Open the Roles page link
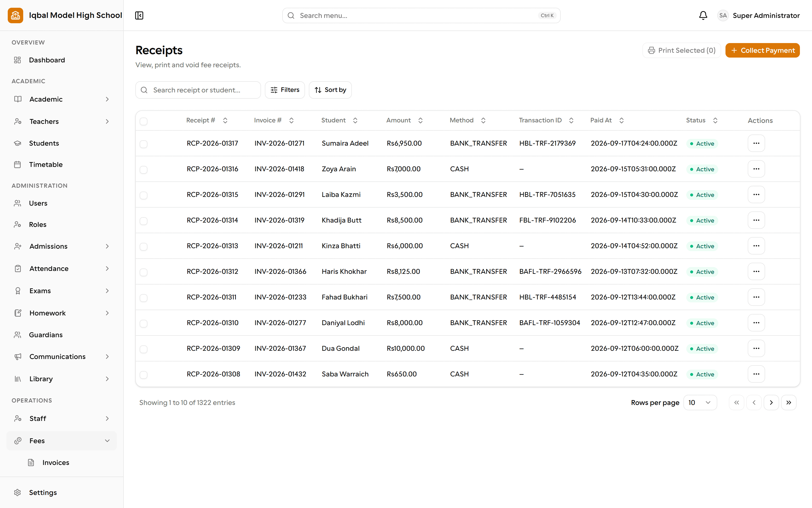Image resolution: width=812 pixels, height=508 pixels. click(62, 224)
